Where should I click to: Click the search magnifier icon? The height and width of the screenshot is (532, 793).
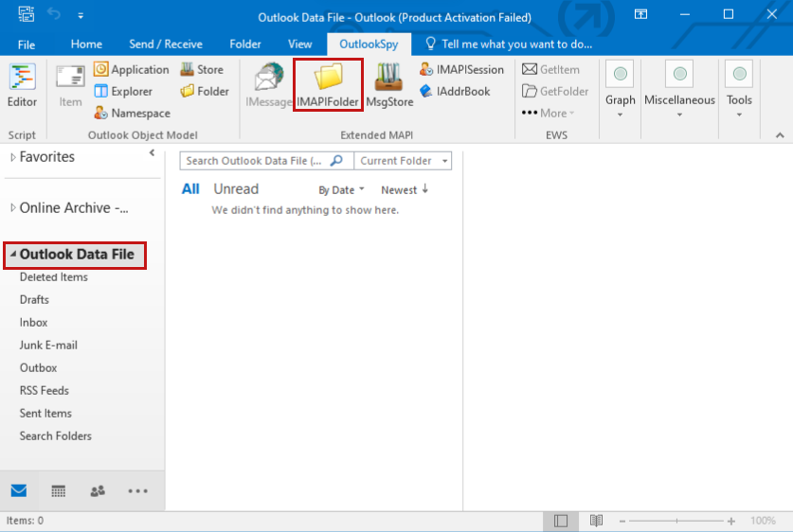[x=336, y=161]
